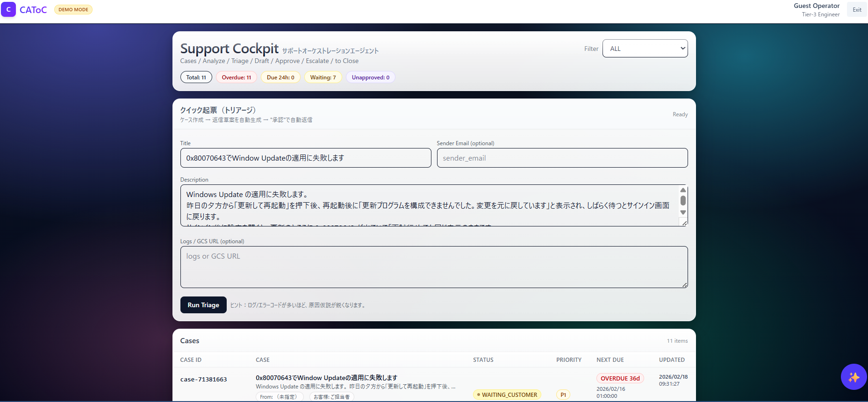Click the OVERDUE 36d badge
Image resolution: width=868 pixels, height=402 pixels.
point(620,379)
